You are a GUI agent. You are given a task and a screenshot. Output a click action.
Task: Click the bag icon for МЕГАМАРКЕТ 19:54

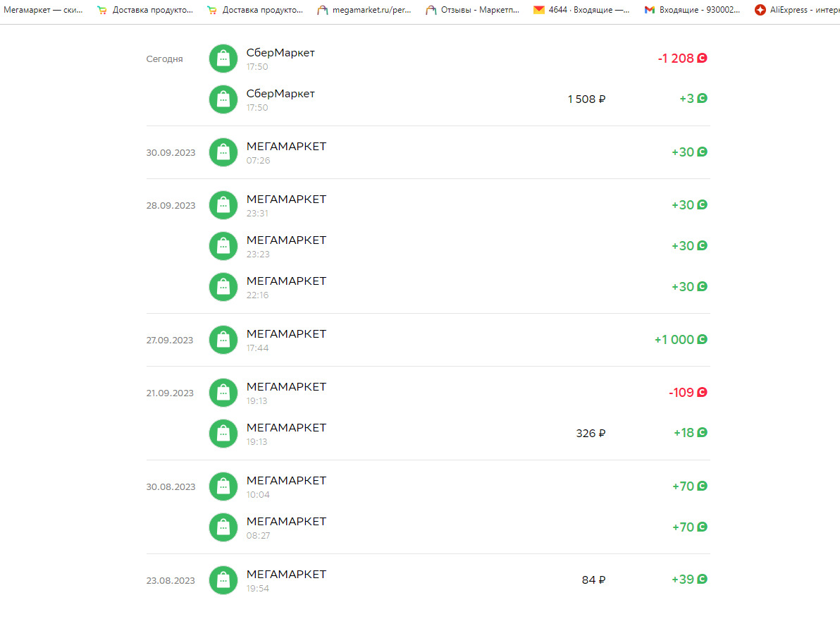tap(223, 580)
